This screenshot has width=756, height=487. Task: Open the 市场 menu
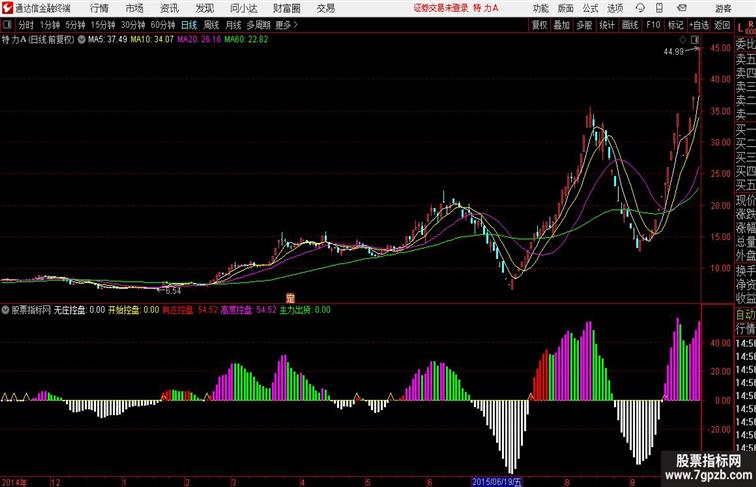(134, 8)
